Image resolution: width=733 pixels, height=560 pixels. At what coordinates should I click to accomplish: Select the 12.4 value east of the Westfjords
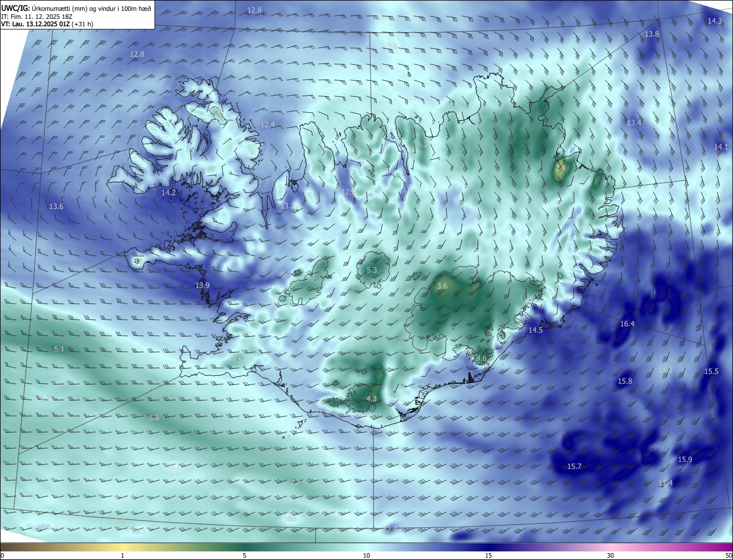267,124
